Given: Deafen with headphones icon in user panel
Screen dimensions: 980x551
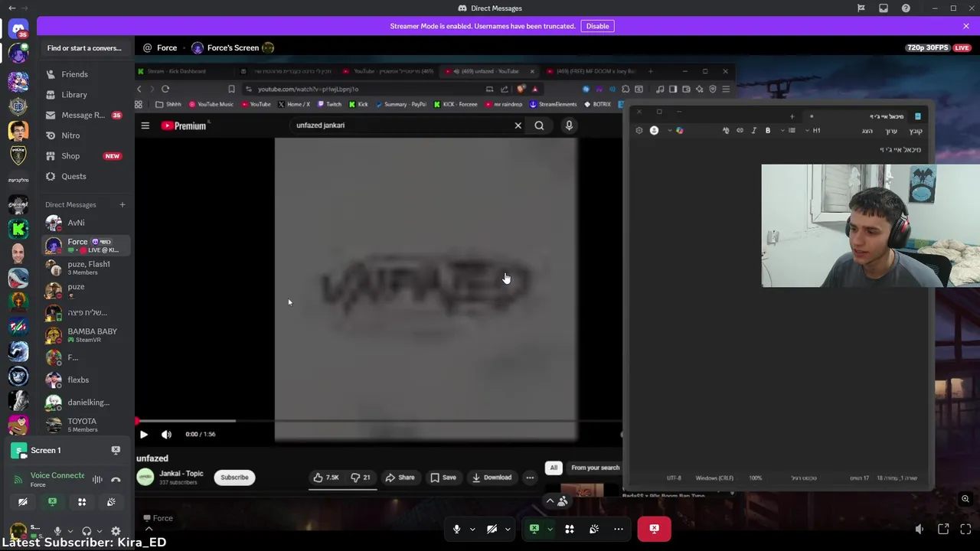Looking at the screenshot, I should [87, 531].
